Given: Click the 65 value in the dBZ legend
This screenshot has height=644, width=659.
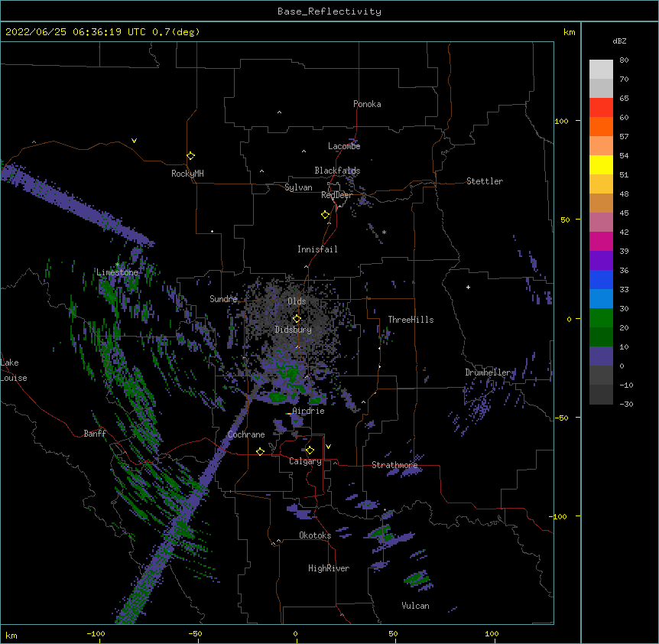Looking at the screenshot, I should click(624, 99).
